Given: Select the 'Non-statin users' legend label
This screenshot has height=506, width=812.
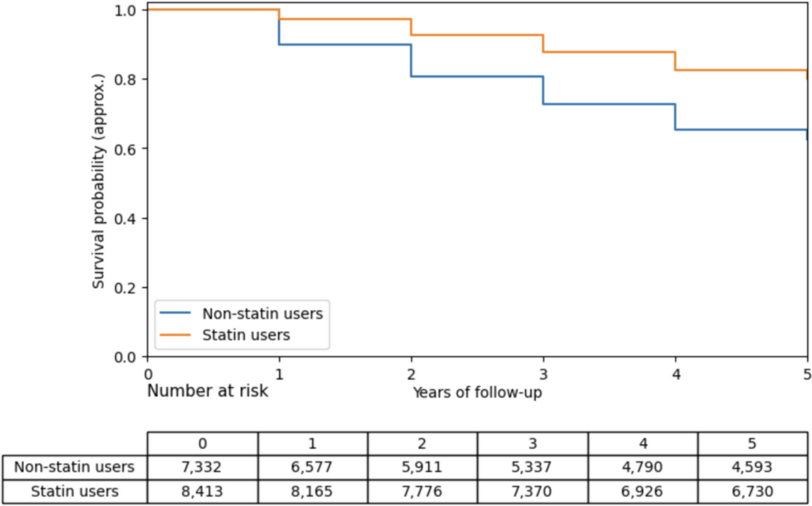Looking at the screenshot, I should click(262, 313).
